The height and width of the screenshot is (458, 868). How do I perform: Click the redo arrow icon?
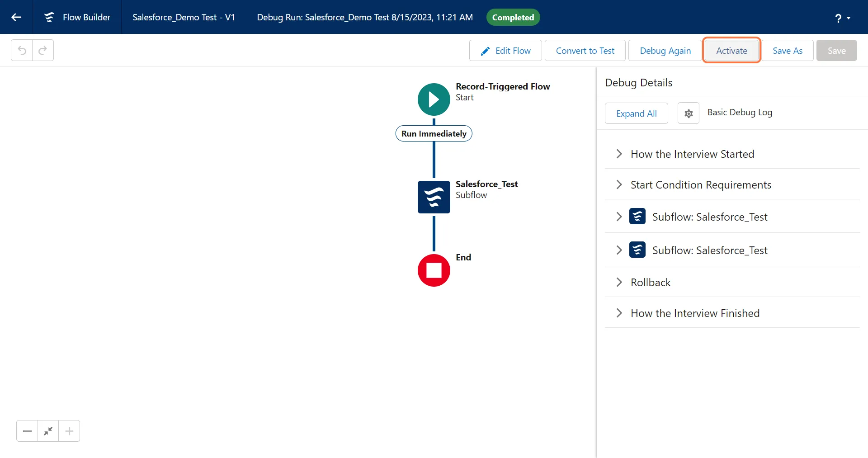pos(43,50)
